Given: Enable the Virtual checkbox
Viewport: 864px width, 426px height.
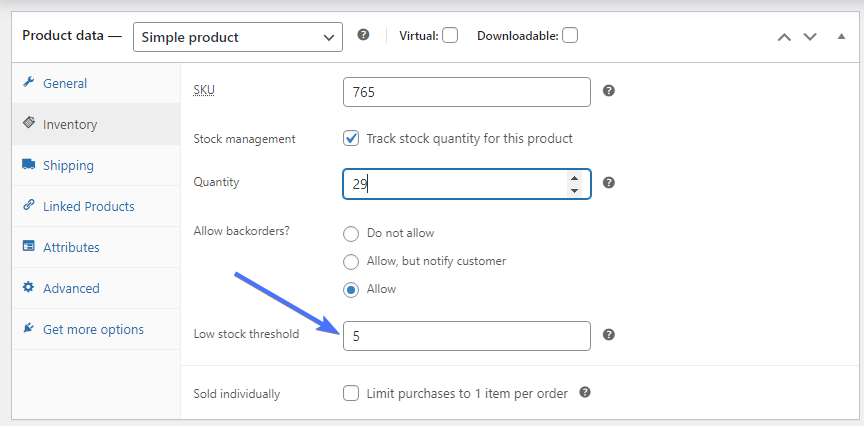Looking at the screenshot, I should (450, 35).
